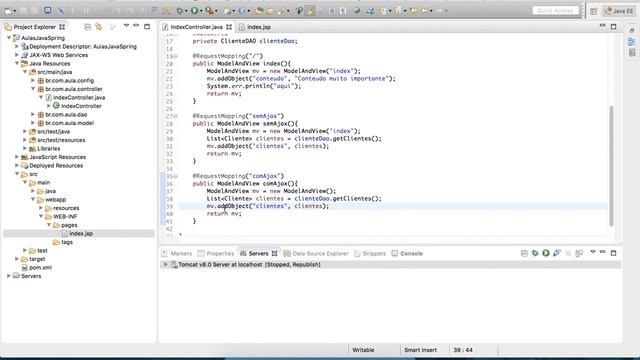
Task: Collapse the WEB-INF folder
Action: pos(41,216)
